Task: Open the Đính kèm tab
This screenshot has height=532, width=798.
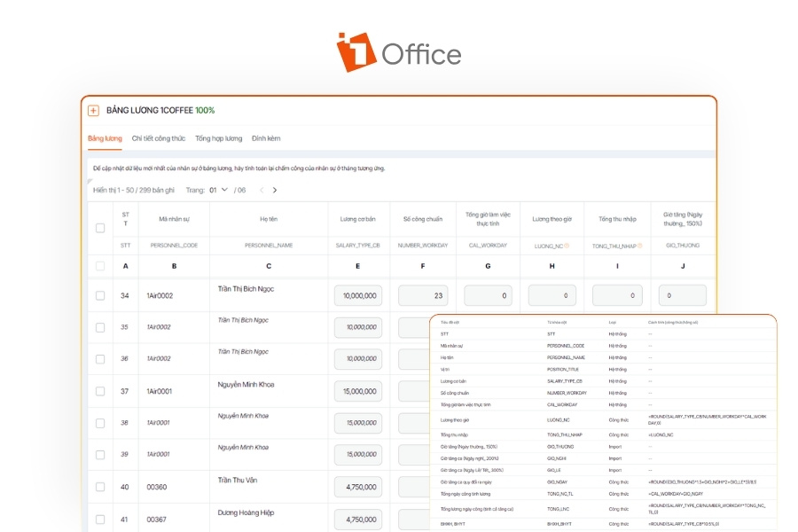Action: click(266, 138)
